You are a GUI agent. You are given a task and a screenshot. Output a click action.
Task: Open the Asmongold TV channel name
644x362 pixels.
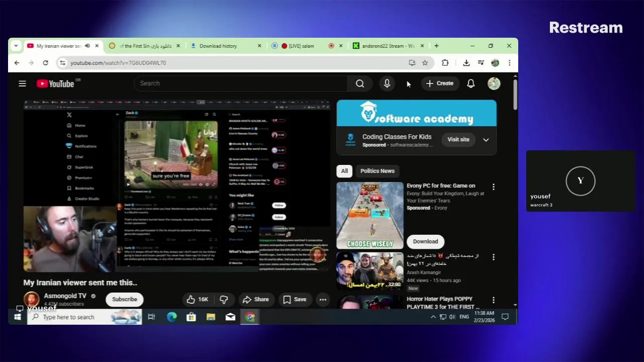pyautogui.click(x=65, y=296)
